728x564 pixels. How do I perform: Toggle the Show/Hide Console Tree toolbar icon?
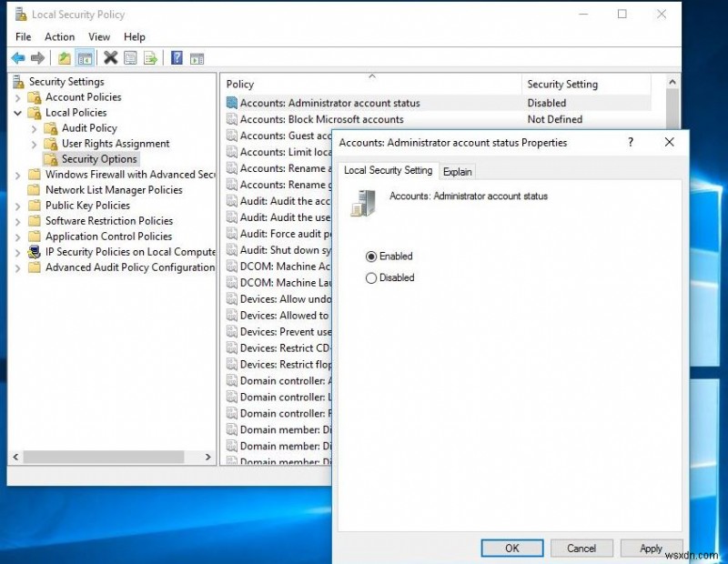pyautogui.click(x=86, y=57)
